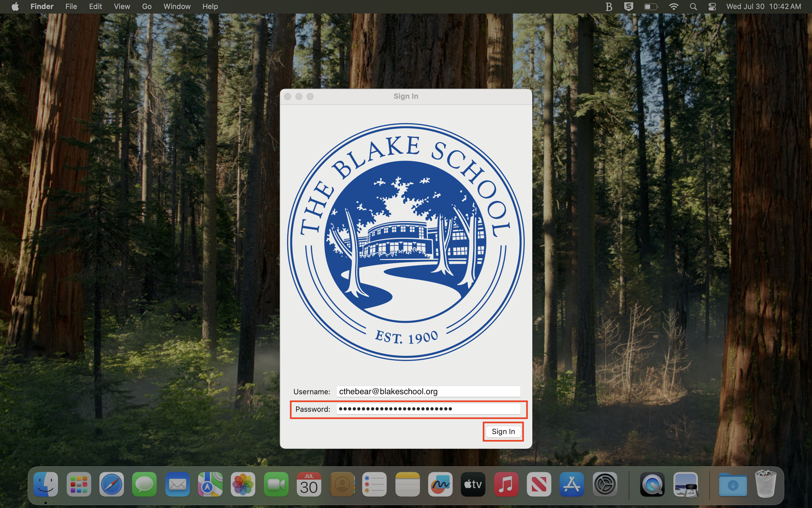
Task: Open Calendar showing Jul 30
Action: click(x=309, y=484)
